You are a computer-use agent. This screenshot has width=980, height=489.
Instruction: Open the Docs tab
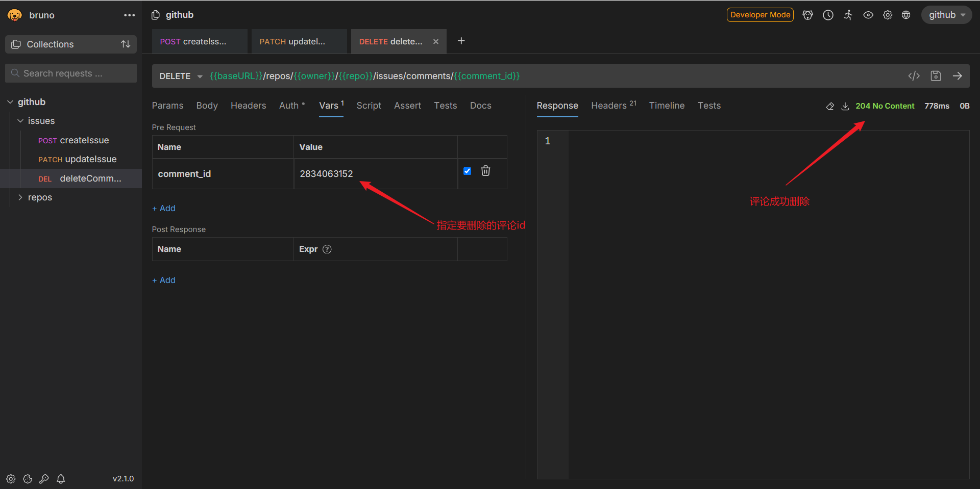click(480, 106)
